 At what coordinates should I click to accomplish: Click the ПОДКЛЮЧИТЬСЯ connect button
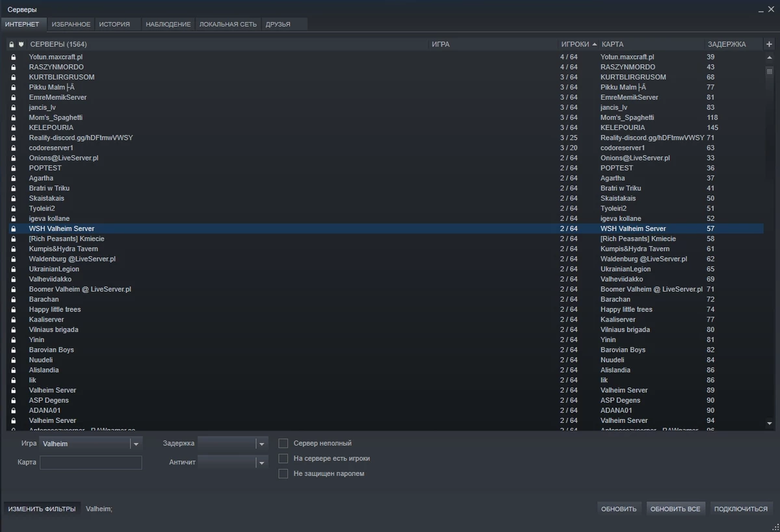741,509
